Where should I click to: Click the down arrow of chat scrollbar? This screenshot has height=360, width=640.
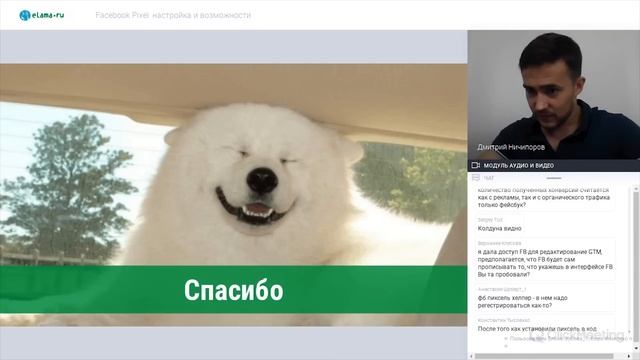636,348
